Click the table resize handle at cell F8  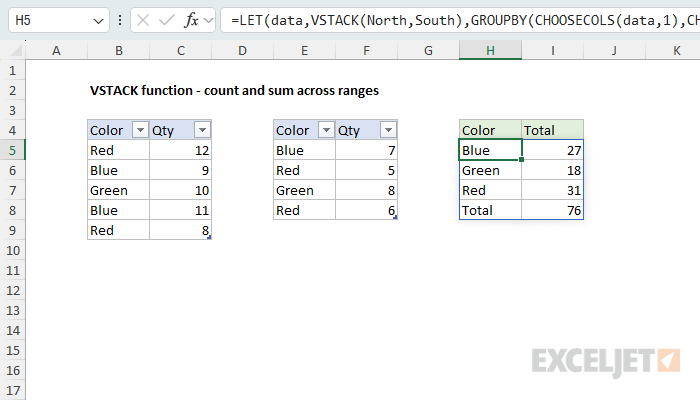coord(395,217)
